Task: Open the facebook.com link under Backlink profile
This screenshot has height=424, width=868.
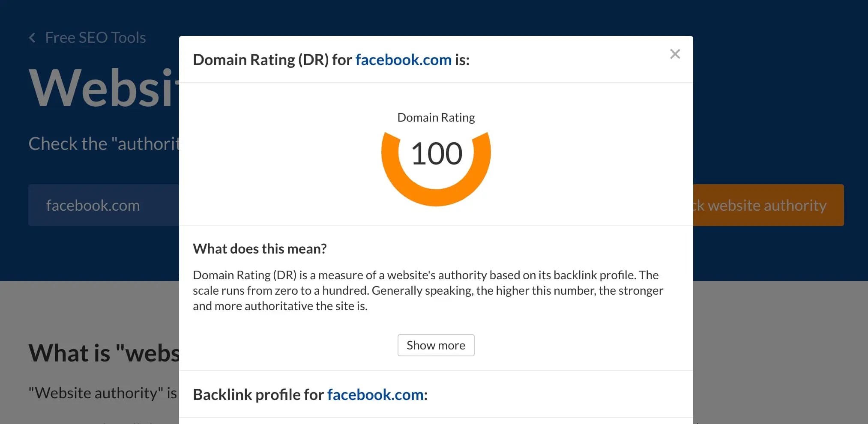Action: (x=375, y=394)
